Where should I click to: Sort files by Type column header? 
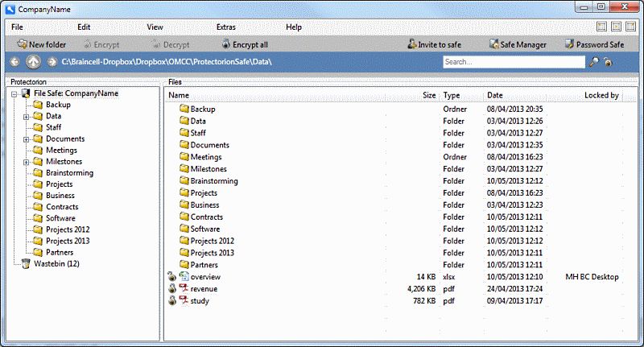coord(452,95)
